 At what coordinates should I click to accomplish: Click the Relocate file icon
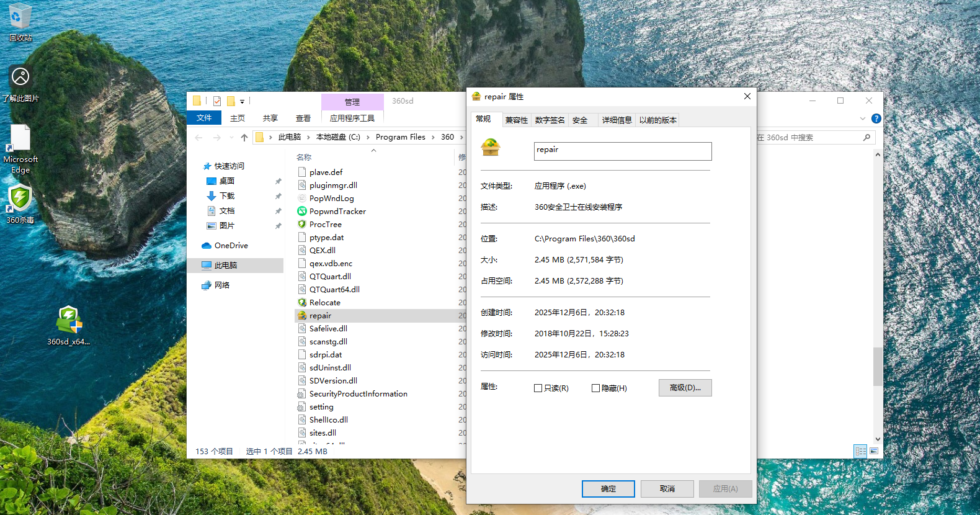point(302,303)
